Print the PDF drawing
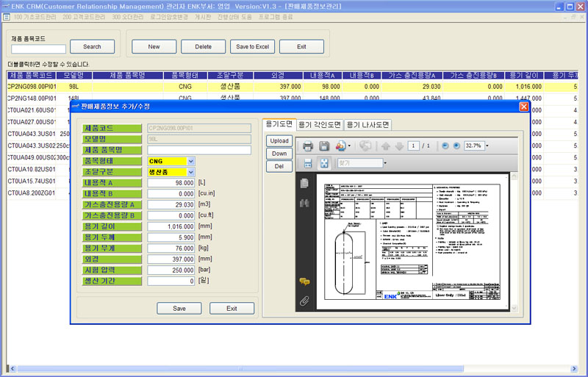Viewport: 588px width, 377px height. pyautogui.click(x=307, y=146)
